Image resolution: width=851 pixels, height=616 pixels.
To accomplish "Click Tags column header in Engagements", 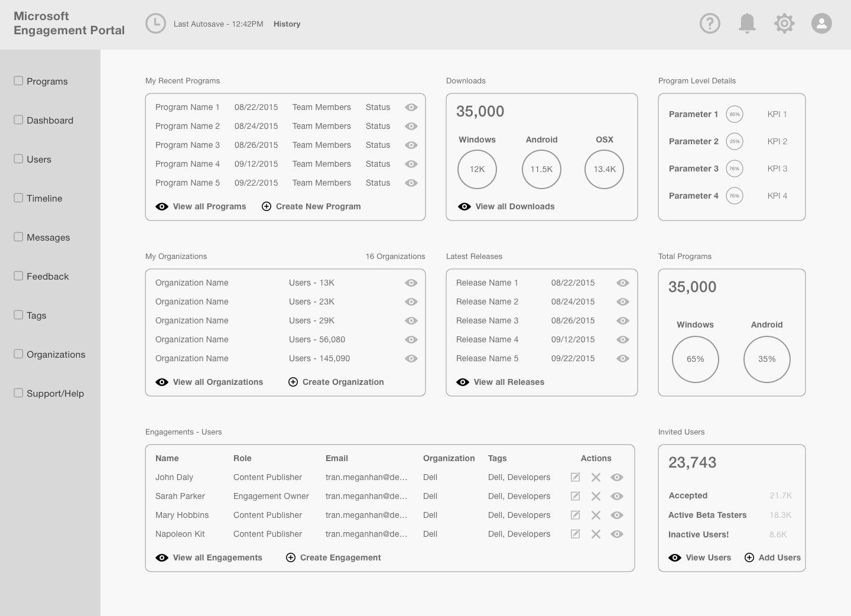I will pyautogui.click(x=498, y=458).
